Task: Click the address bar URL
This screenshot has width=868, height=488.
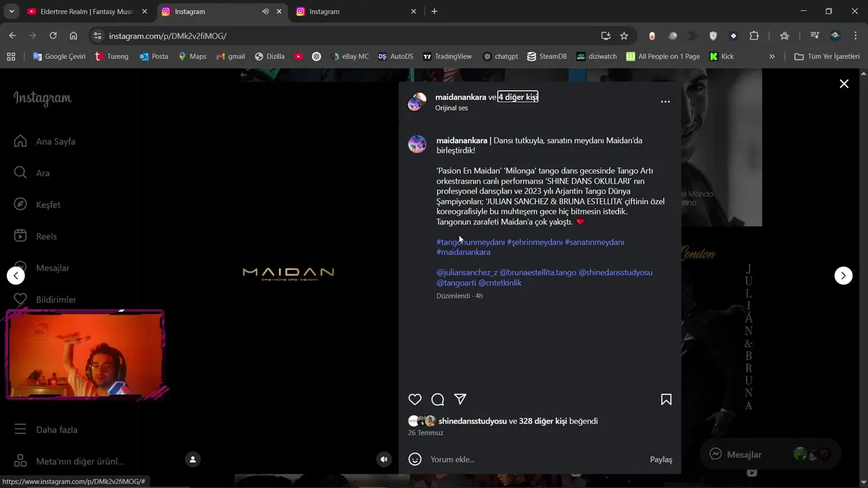Action: point(167,36)
